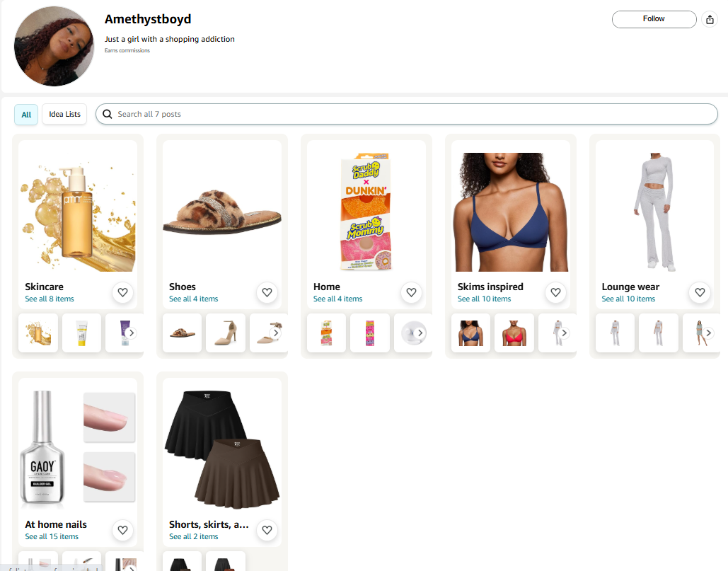The width and height of the screenshot is (728, 571).
Task: Click the search magnifier icon
Action: [108, 114]
